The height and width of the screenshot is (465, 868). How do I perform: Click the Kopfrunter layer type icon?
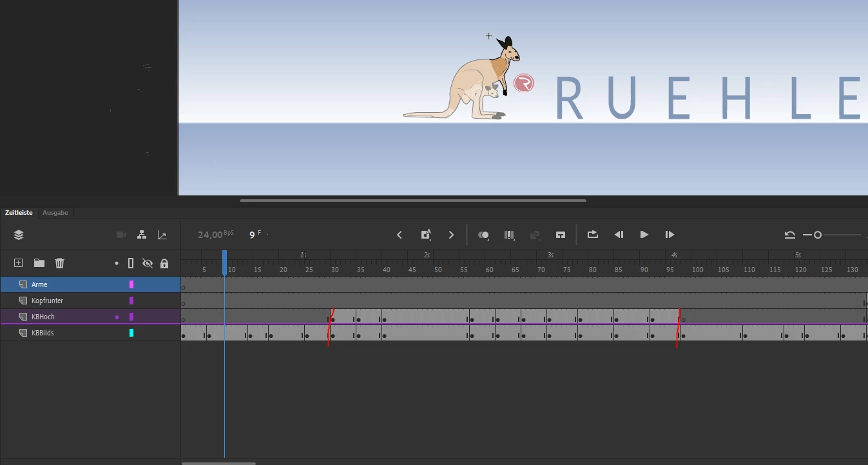pyautogui.click(x=23, y=301)
